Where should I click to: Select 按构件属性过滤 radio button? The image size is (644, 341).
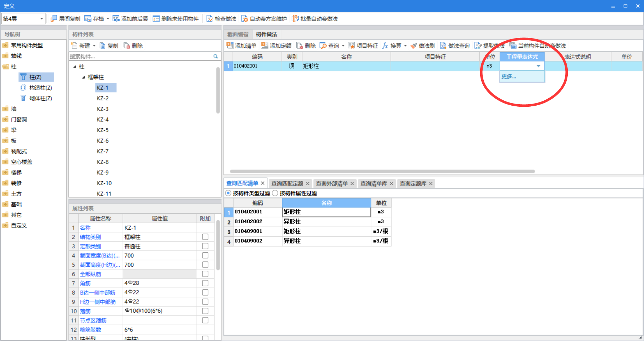275,193
